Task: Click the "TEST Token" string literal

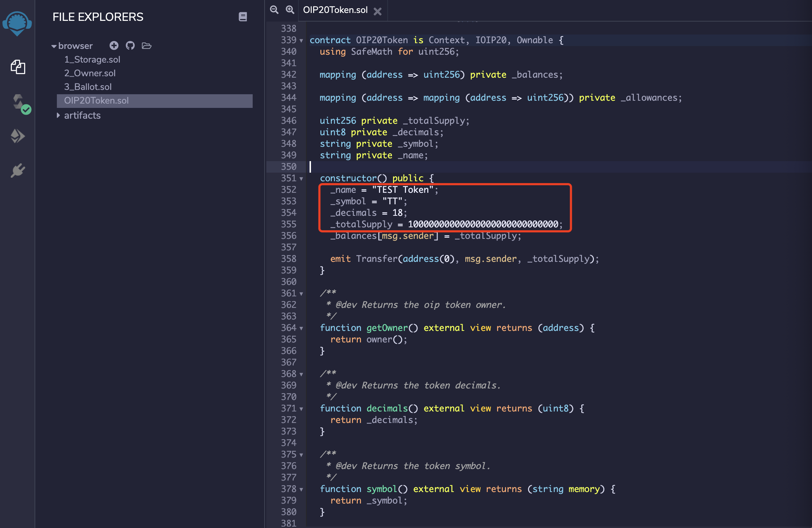Action: pos(403,190)
